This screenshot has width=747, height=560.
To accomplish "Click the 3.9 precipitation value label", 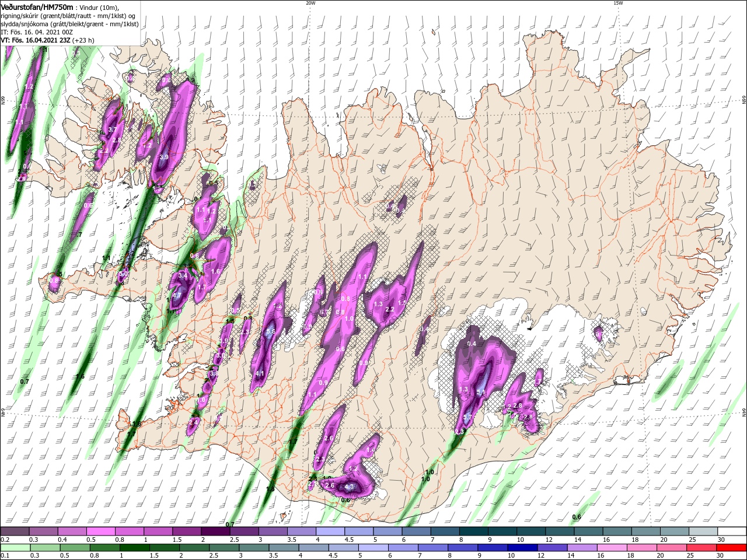I will pyautogui.click(x=164, y=157).
